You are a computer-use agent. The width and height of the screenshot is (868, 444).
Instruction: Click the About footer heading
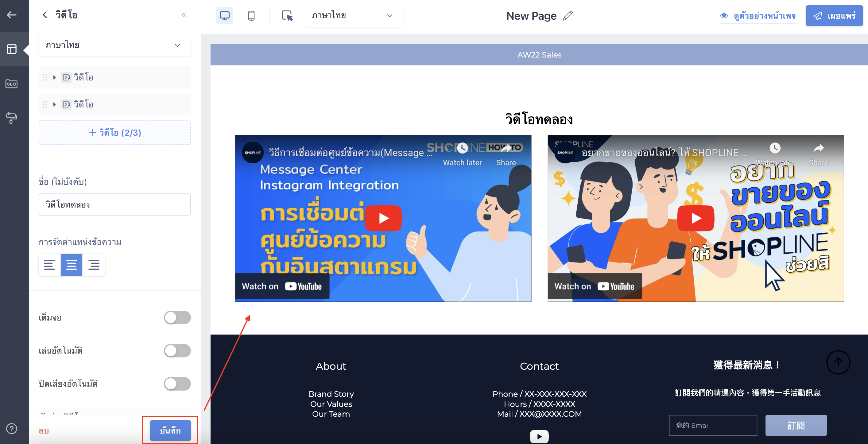click(331, 366)
